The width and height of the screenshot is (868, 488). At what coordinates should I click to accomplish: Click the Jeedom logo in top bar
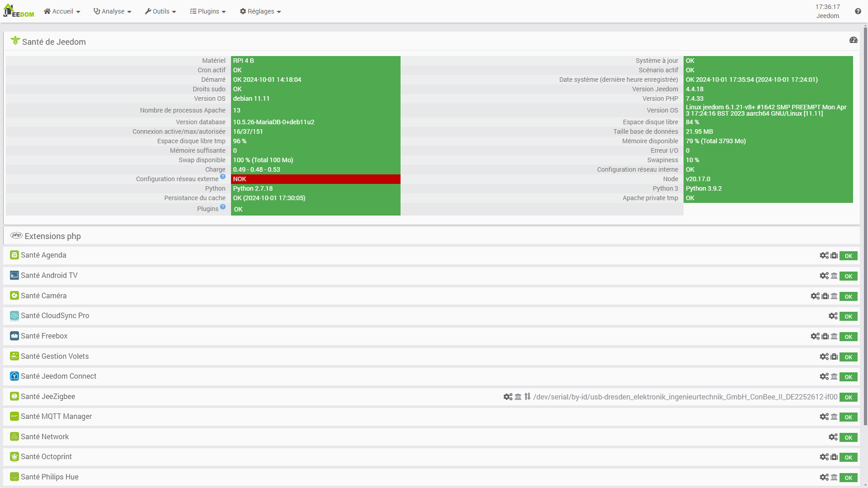[19, 11]
